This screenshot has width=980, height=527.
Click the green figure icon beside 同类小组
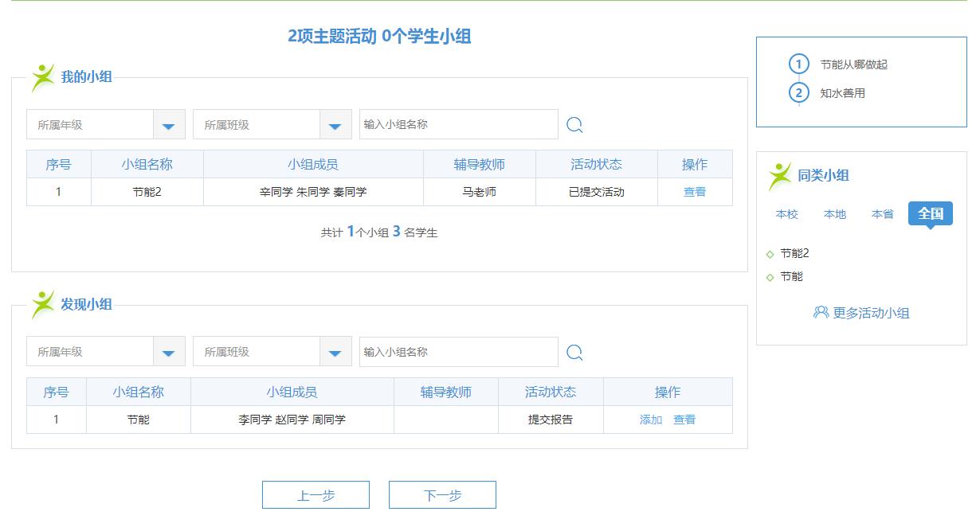pyautogui.click(x=780, y=176)
